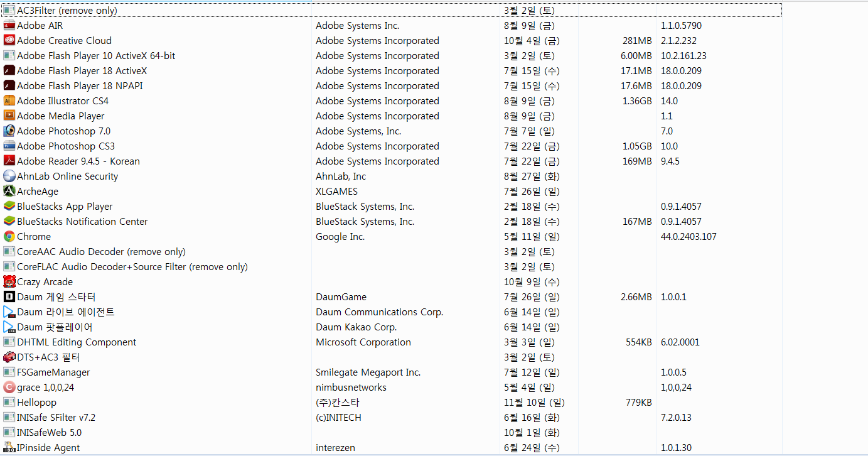This screenshot has width=868, height=456.
Task: Click the Adobe Reader 9.4.5 icon
Action: pyautogui.click(x=9, y=161)
